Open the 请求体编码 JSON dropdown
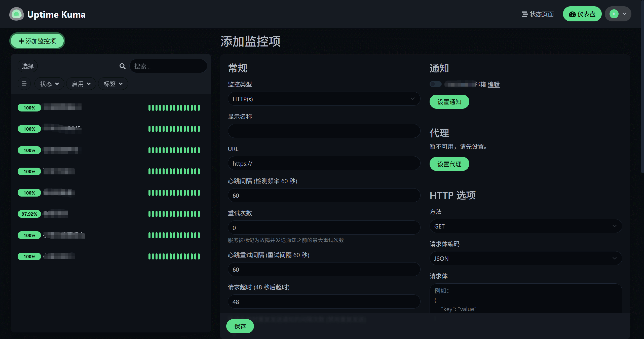 point(525,258)
